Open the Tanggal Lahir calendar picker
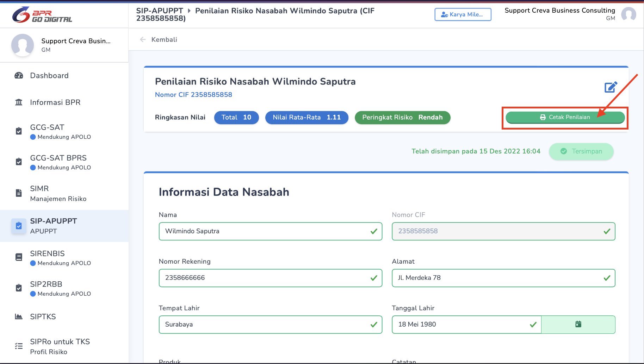This screenshot has width=644, height=364. (578, 324)
